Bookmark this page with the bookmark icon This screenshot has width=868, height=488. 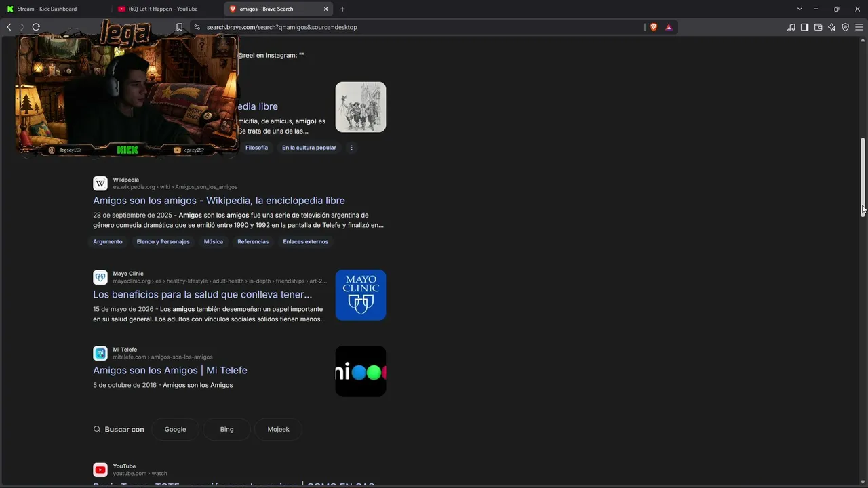(x=179, y=27)
